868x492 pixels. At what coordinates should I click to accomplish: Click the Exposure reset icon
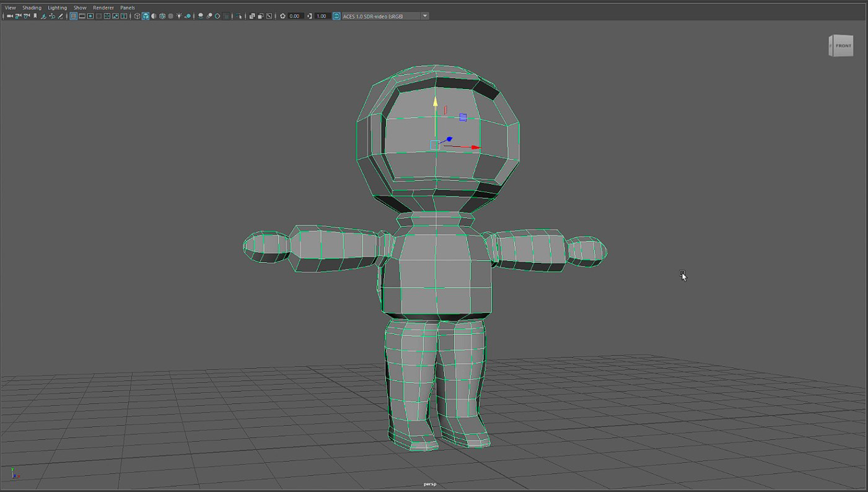(x=283, y=16)
